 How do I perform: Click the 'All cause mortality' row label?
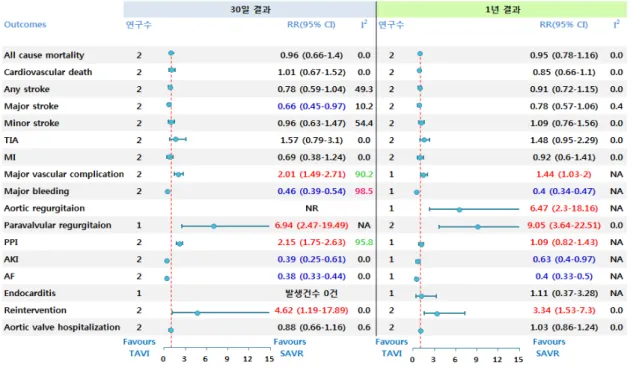coord(44,55)
